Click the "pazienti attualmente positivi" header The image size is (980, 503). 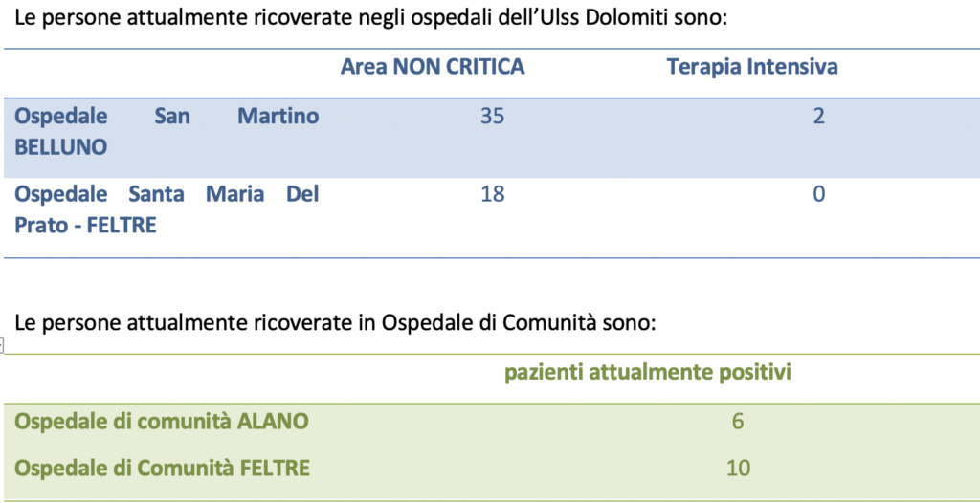(x=648, y=373)
